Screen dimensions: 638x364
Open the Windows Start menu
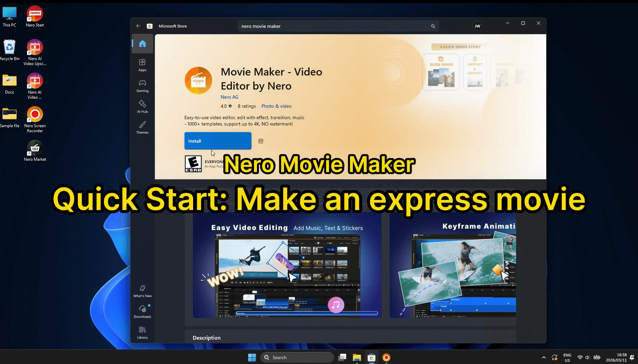coord(252,357)
